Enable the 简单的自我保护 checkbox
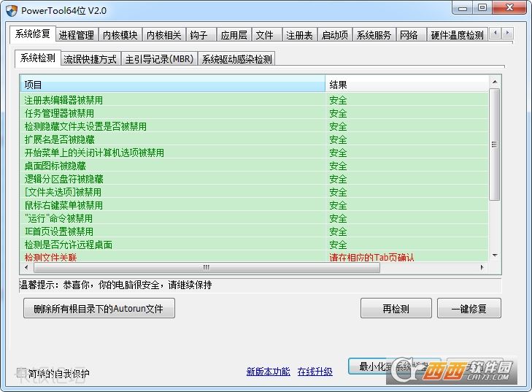Screen dimensions: 532x392 pos(21,373)
